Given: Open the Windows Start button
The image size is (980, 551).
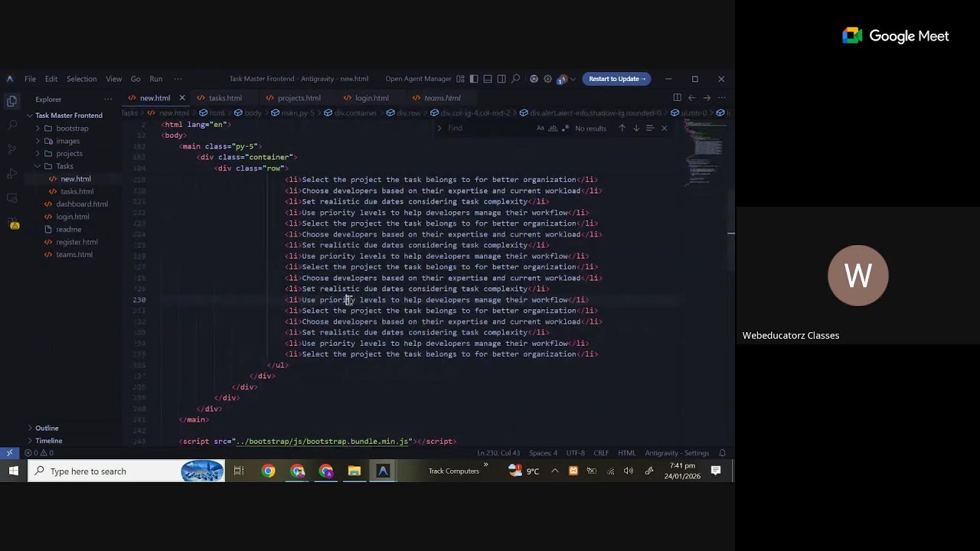Looking at the screenshot, I should pyautogui.click(x=14, y=471).
